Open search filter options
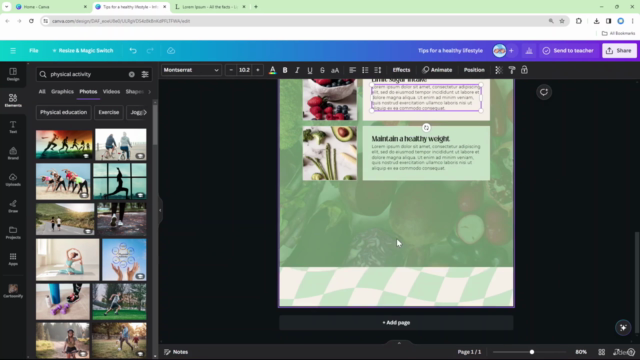640x360 pixels. [145, 74]
